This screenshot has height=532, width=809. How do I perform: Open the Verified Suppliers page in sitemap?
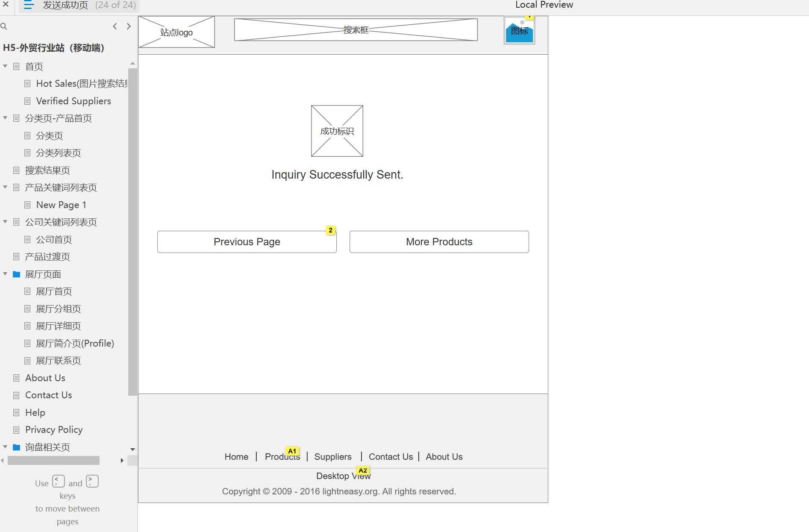click(74, 101)
